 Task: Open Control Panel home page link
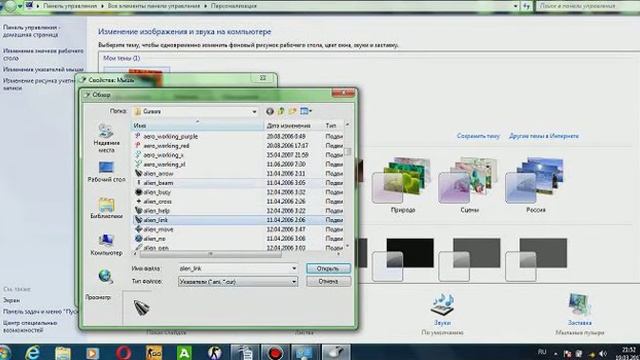click(x=31, y=31)
